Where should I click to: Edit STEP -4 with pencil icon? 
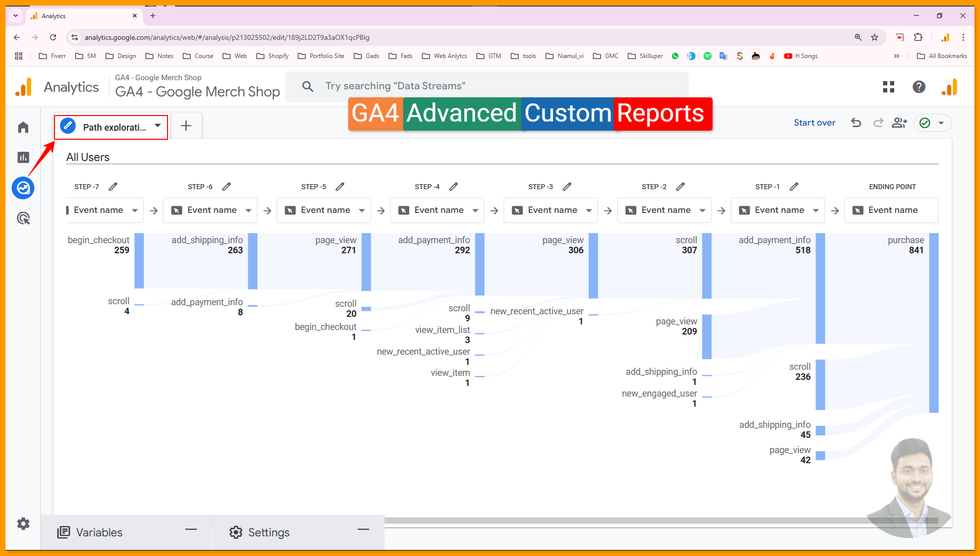tap(454, 187)
